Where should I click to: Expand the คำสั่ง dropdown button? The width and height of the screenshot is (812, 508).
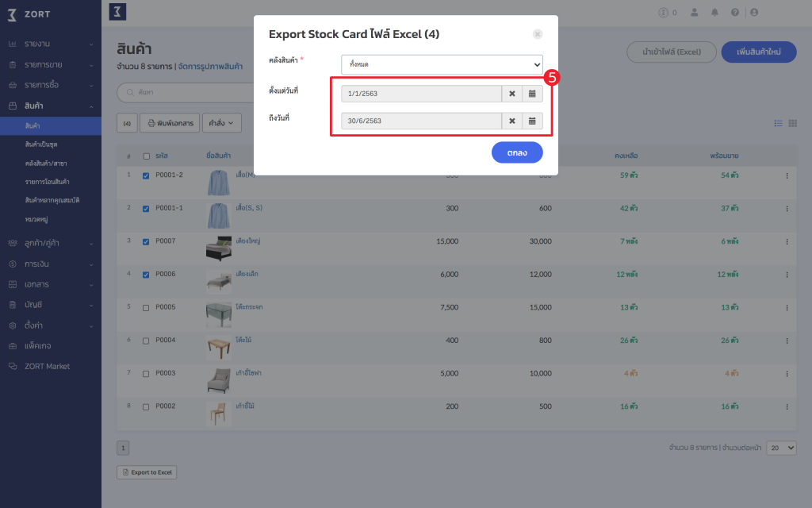click(222, 123)
